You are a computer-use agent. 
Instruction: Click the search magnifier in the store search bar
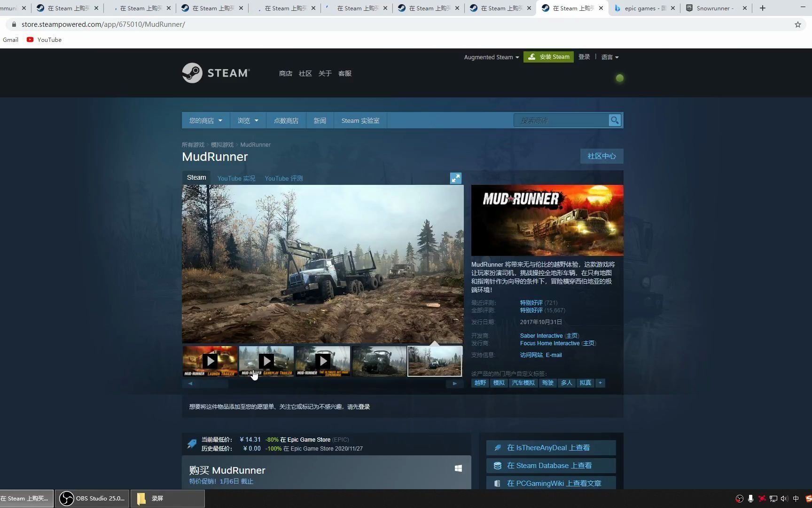tap(615, 120)
